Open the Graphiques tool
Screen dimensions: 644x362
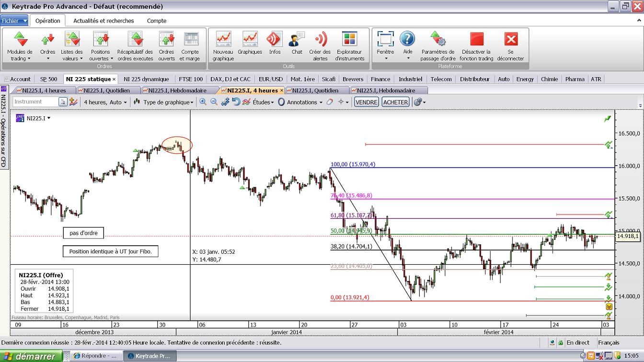pos(250,43)
